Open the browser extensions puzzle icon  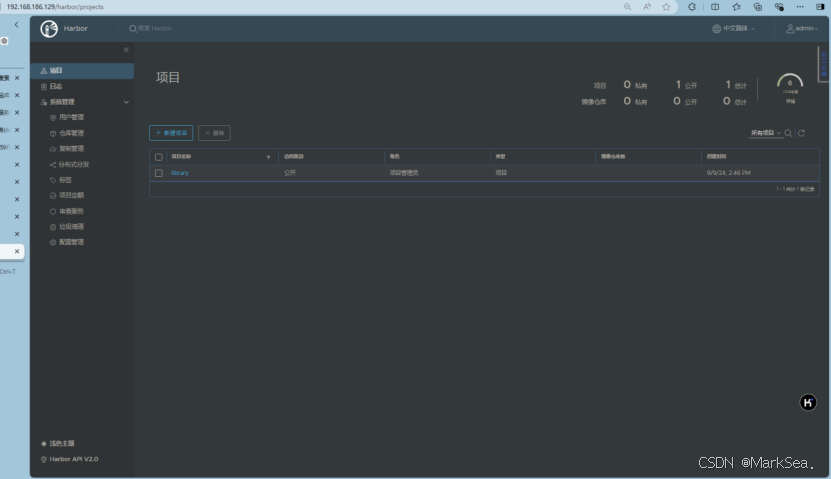pos(692,7)
